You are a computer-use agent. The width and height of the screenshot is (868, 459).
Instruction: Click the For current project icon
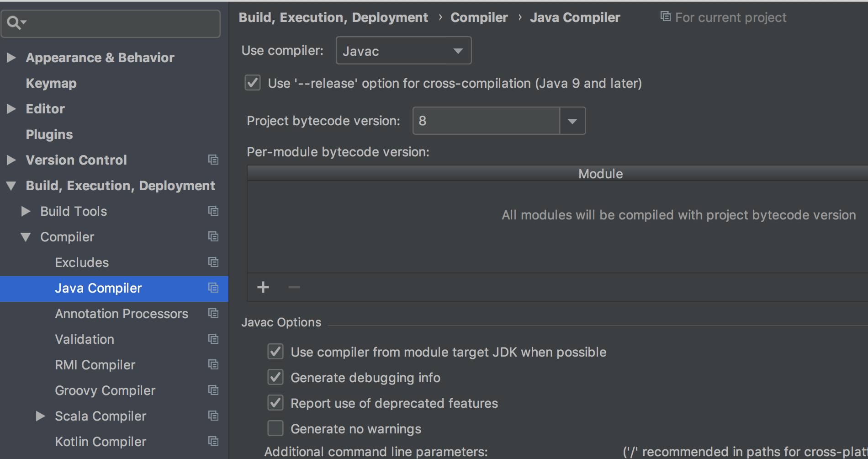click(666, 17)
